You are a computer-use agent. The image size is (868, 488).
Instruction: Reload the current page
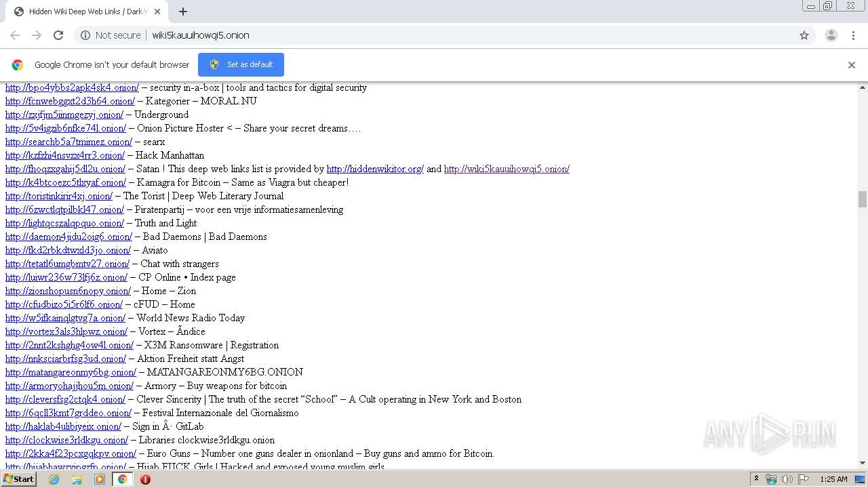click(58, 35)
